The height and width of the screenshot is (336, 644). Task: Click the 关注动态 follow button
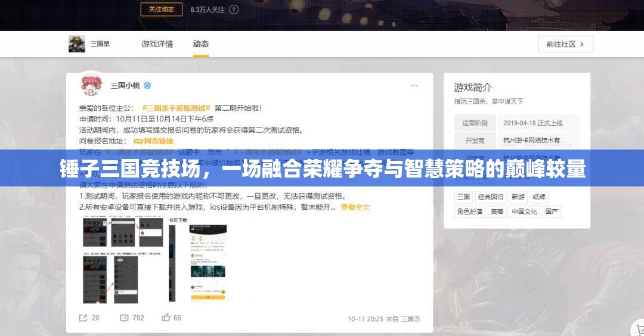coord(162,10)
